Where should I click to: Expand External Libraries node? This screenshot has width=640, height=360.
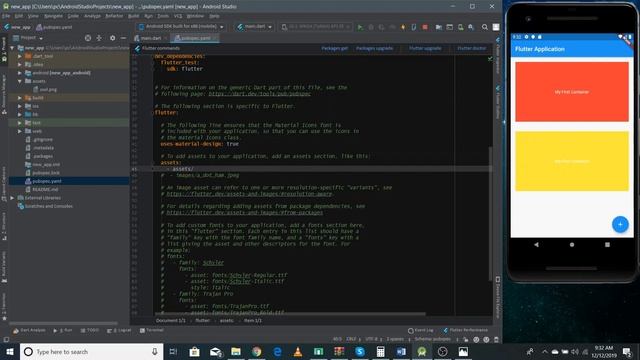pos(12,198)
